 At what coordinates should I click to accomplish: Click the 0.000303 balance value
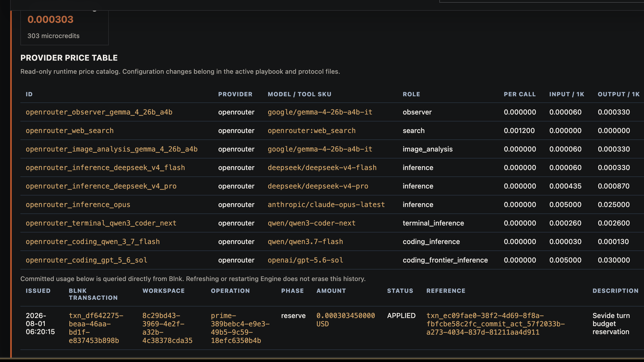(x=50, y=19)
